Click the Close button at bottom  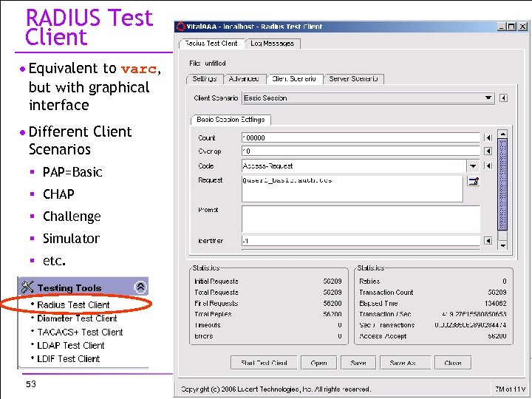tap(453, 363)
